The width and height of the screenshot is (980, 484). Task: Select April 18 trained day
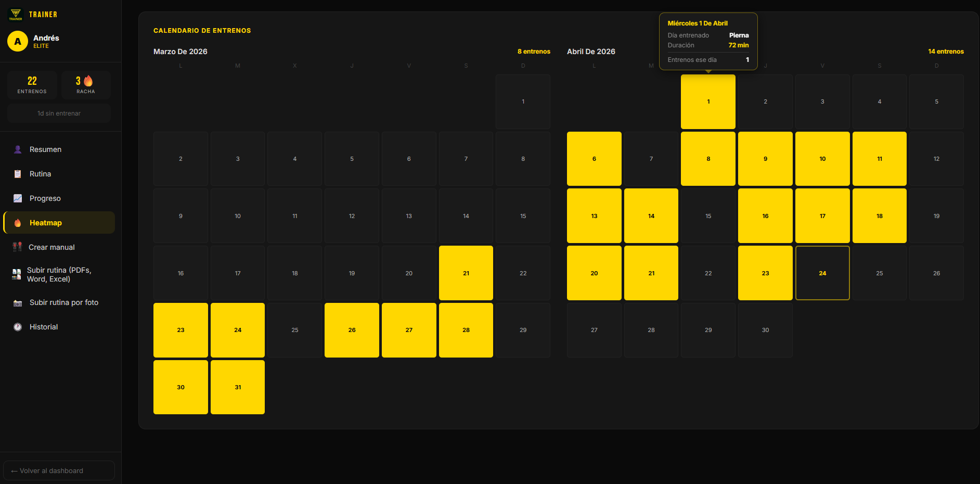point(880,216)
